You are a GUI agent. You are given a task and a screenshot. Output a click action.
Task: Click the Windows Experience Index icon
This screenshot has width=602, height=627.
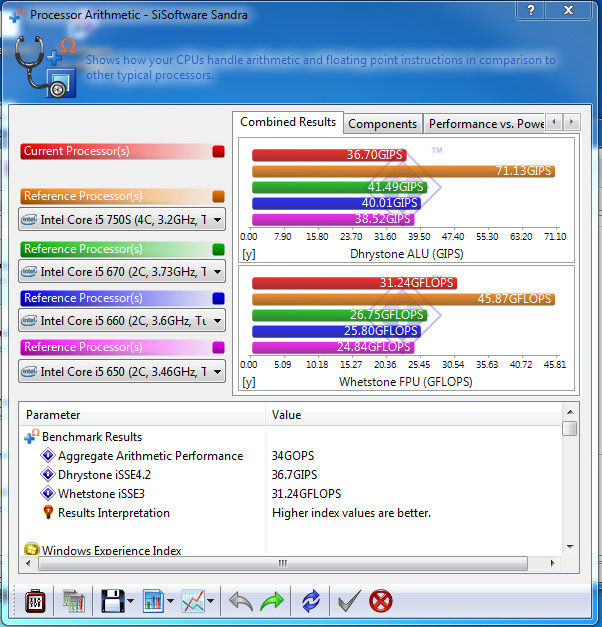click(32, 549)
